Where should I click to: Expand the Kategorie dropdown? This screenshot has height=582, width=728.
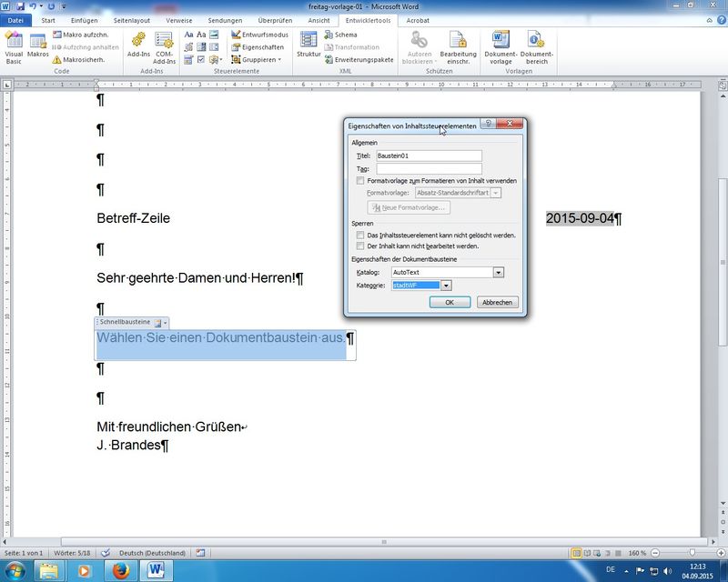pos(446,286)
